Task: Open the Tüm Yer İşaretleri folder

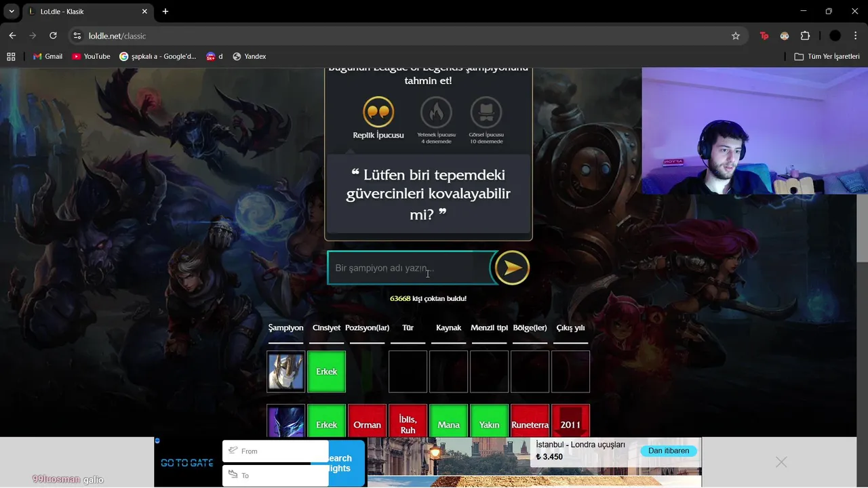Action: point(827,56)
